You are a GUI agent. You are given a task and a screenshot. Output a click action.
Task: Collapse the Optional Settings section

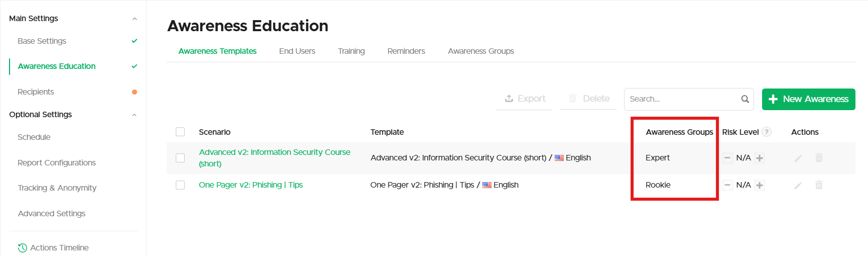tap(134, 115)
